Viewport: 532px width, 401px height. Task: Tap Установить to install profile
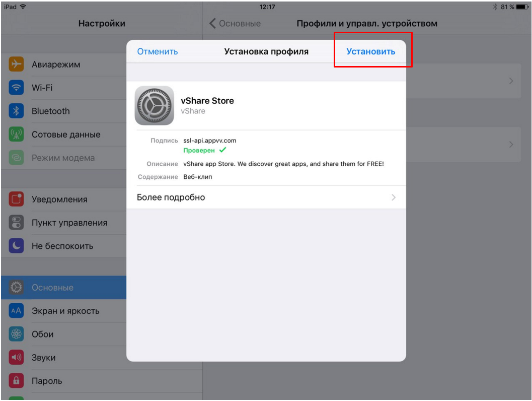click(x=370, y=51)
